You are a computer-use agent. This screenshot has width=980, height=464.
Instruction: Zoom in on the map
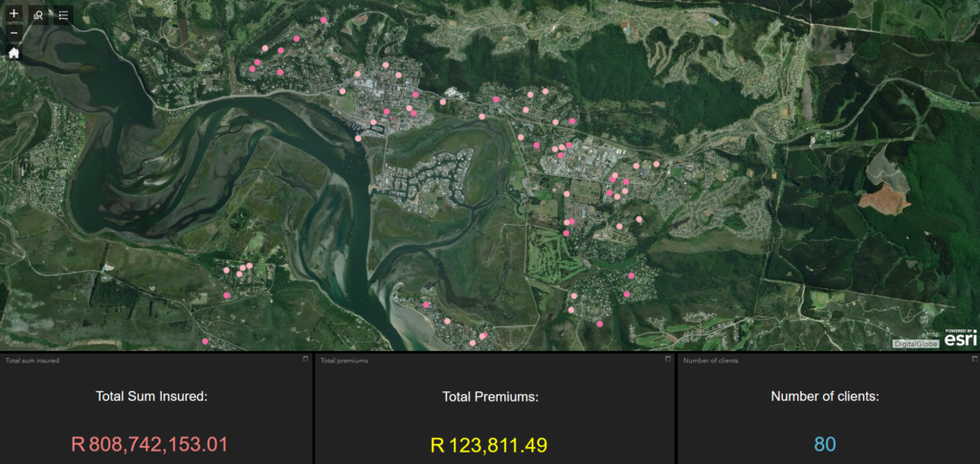click(13, 14)
